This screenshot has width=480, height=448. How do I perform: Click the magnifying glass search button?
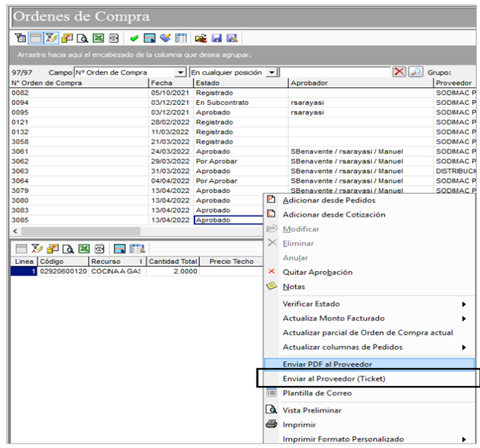click(x=416, y=72)
